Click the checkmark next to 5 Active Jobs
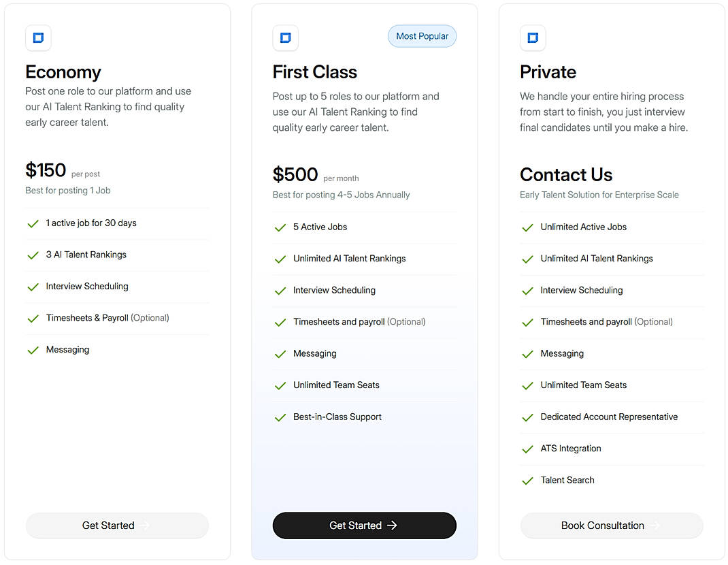 (280, 227)
